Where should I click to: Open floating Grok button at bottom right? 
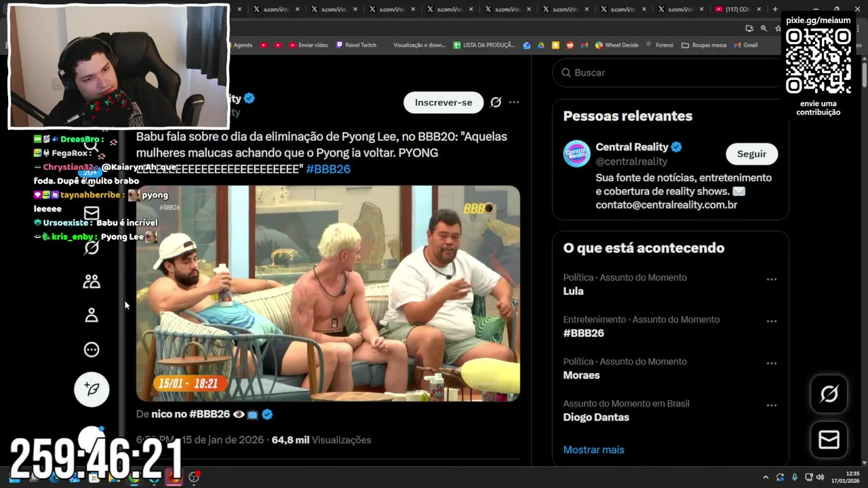coord(829,394)
